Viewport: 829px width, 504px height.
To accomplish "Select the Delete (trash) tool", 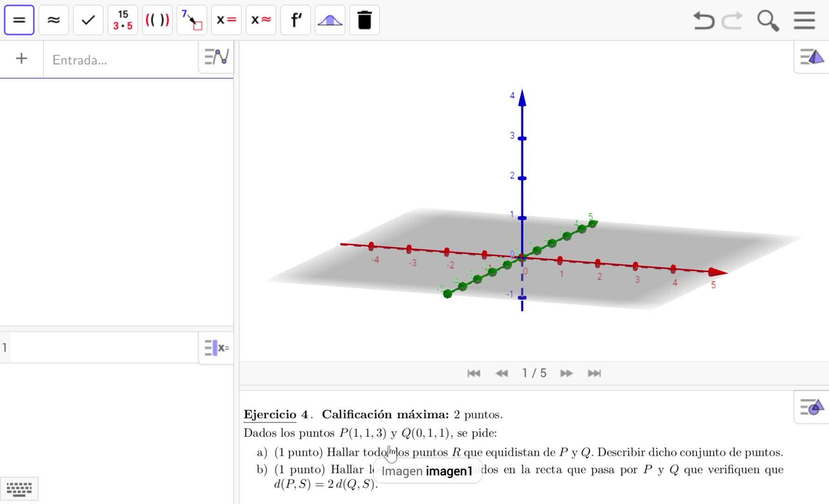I will point(365,20).
